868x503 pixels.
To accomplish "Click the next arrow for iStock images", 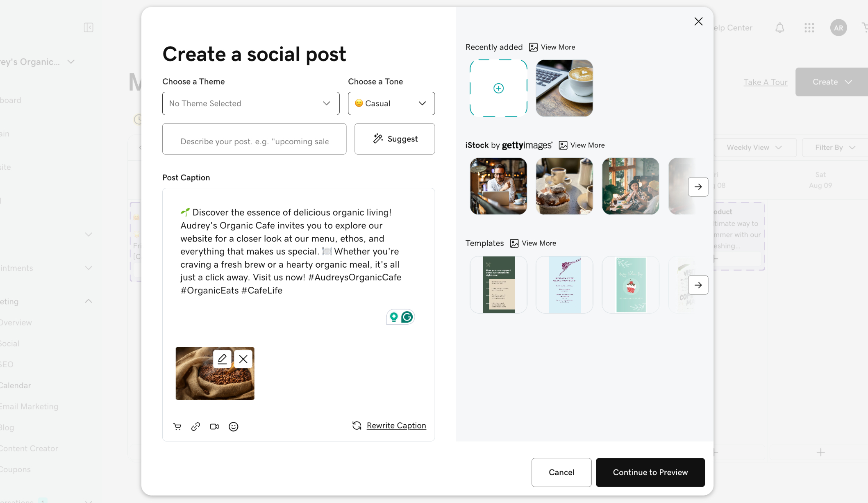I will point(698,187).
